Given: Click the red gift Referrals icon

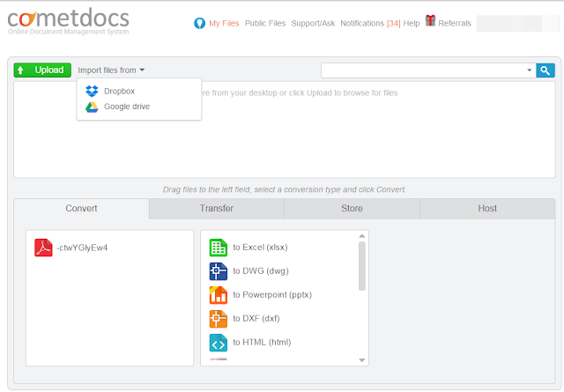Looking at the screenshot, I should [x=430, y=21].
